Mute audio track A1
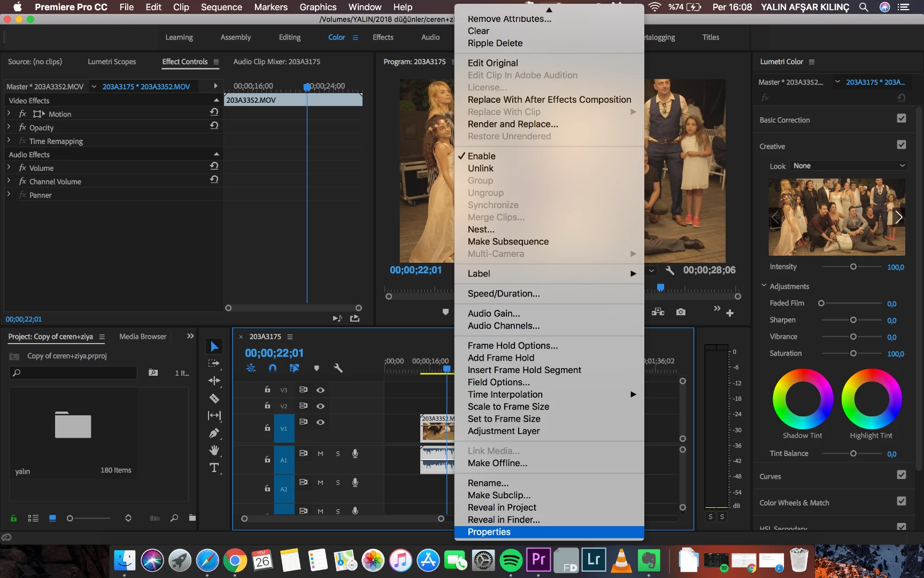924x578 pixels. 320,454
